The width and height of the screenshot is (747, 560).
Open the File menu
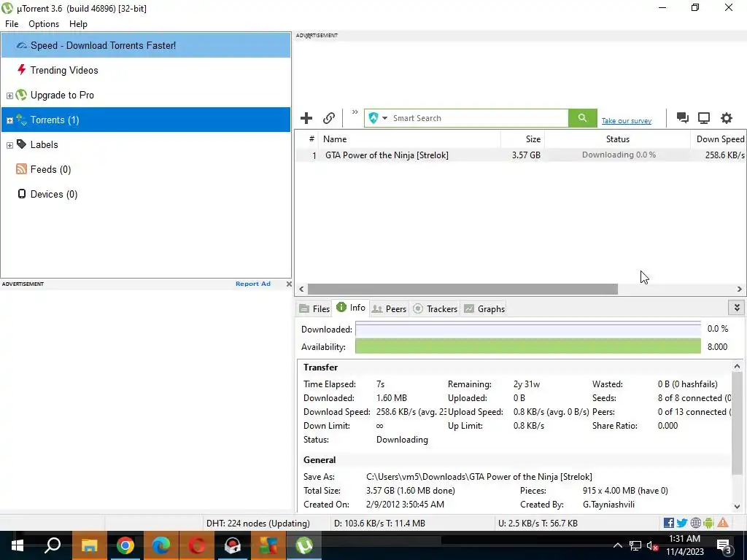pos(12,24)
